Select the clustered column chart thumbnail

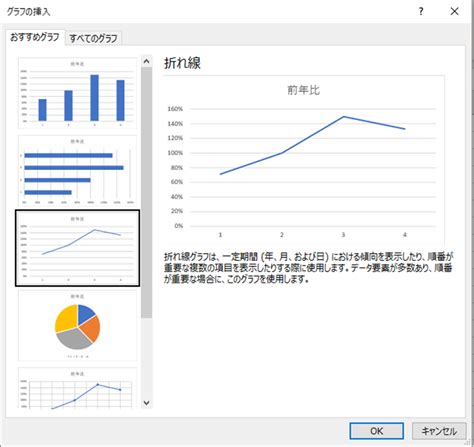click(77, 93)
